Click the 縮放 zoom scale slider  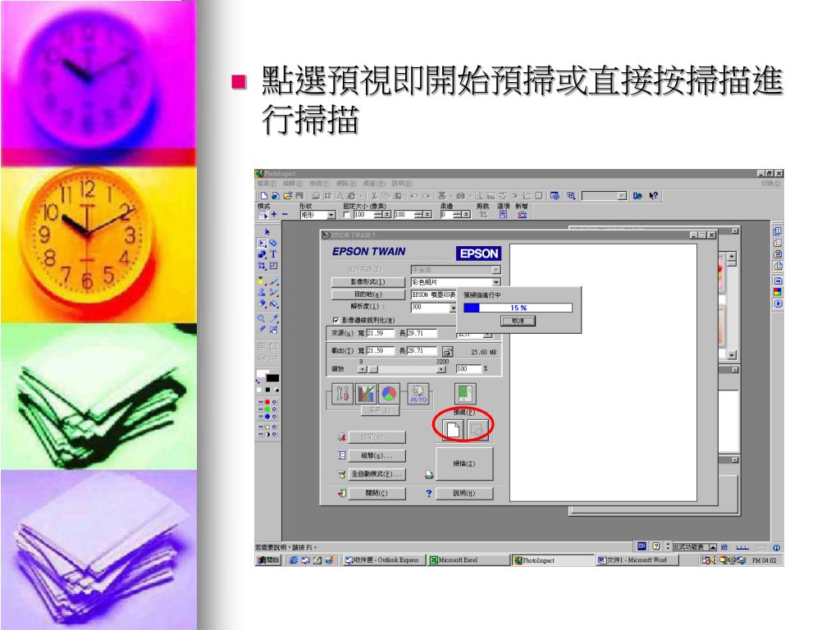click(402, 369)
